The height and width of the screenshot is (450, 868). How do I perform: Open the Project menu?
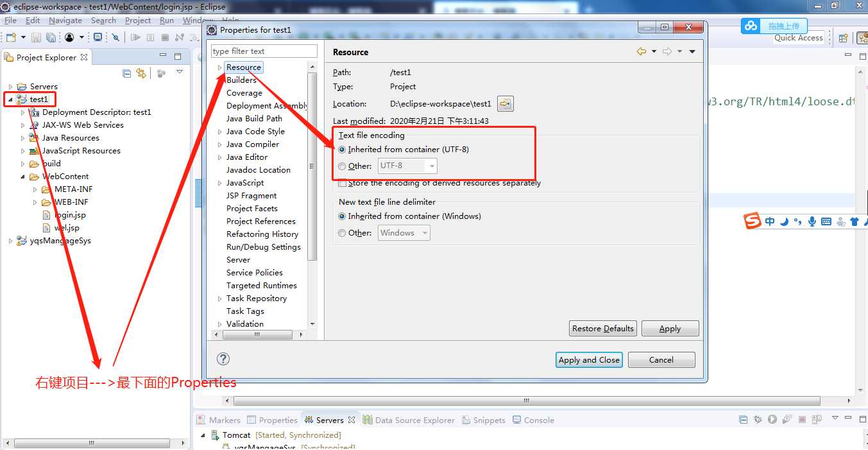pyautogui.click(x=138, y=21)
